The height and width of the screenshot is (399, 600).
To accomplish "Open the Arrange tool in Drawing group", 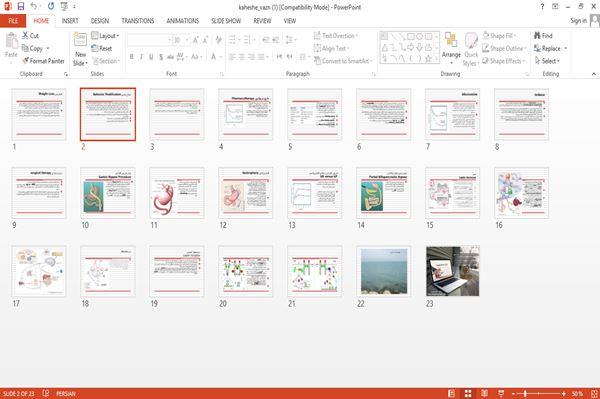I will [451, 48].
